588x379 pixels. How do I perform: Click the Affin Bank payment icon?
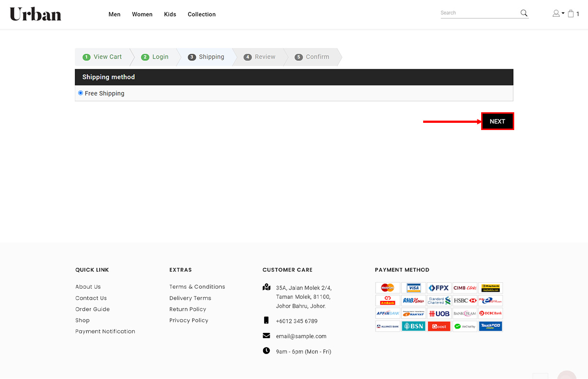tap(388, 313)
